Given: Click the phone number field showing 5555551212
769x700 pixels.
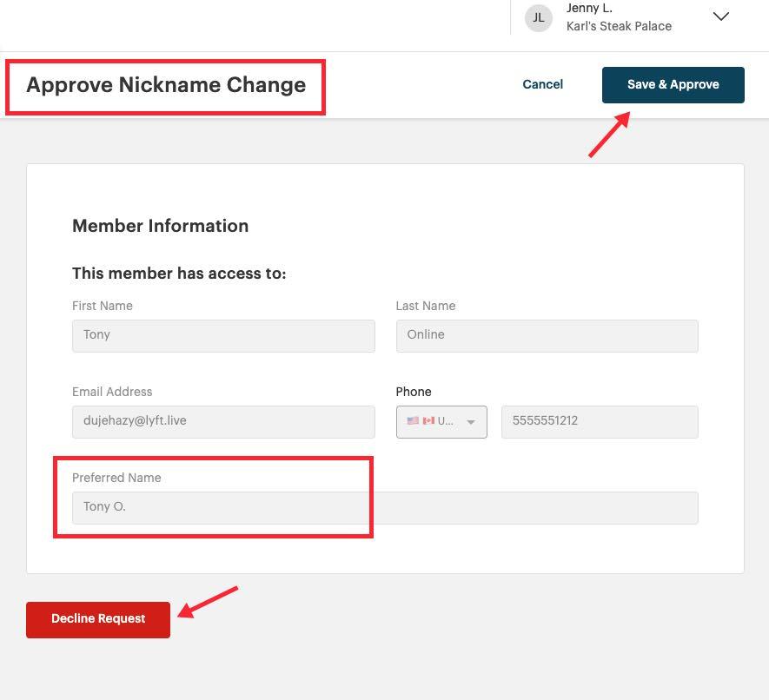Looking at the screenshot, I should [599, 421].
